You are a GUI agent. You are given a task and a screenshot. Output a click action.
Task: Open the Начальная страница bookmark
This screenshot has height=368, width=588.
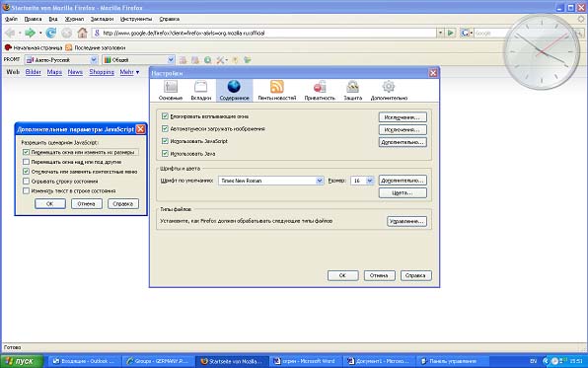tap(34, 47)
